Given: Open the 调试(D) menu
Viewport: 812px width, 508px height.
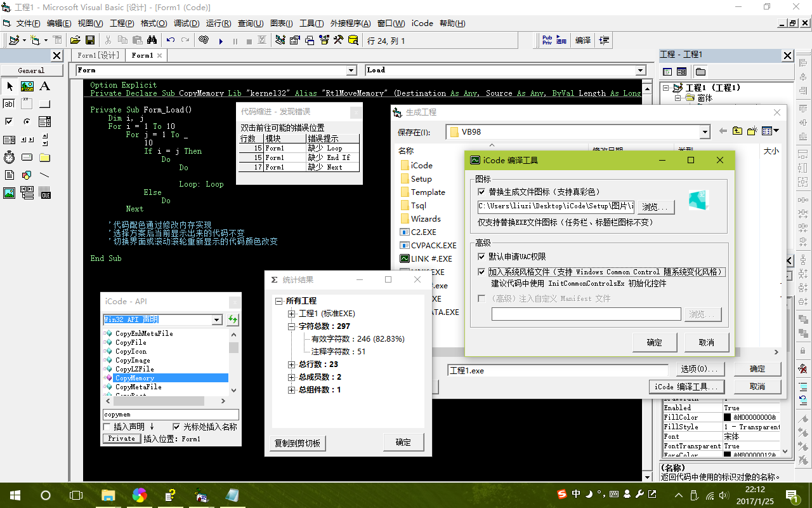Looking at the screenshot, I should click(187, 23).
